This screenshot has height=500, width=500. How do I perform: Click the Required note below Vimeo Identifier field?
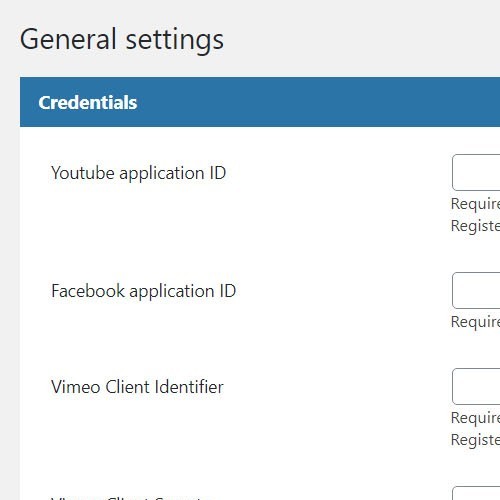(x=475, y=418)
